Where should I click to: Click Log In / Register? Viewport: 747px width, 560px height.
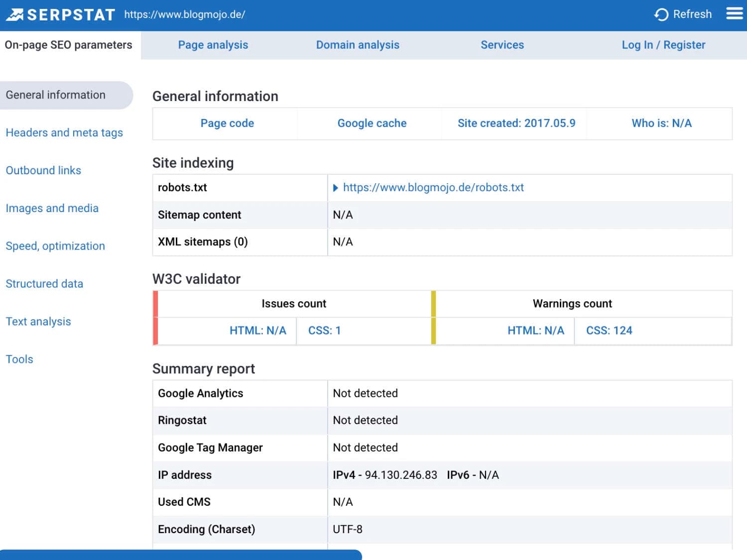(x=663, y=45)
